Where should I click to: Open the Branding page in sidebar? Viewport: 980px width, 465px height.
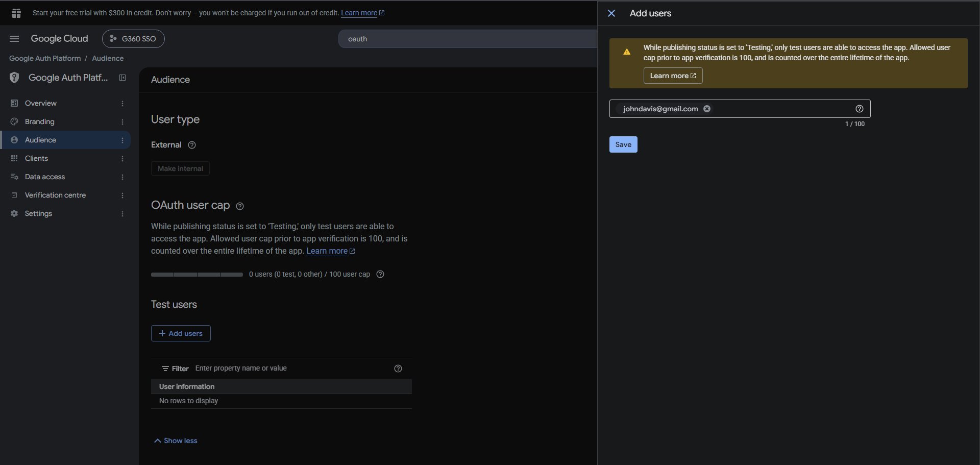(x=65, y=121)
